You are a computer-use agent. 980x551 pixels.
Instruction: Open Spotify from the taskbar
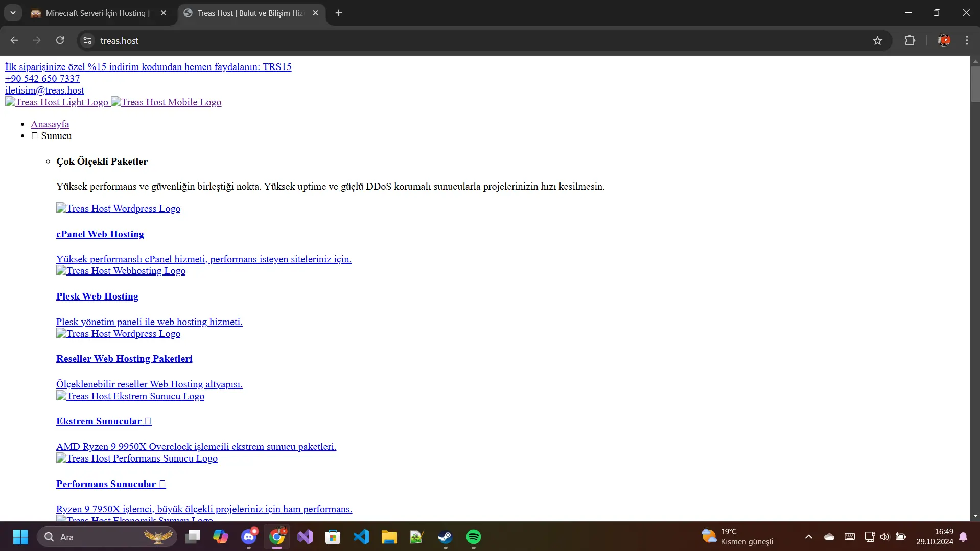coord(474,537)
